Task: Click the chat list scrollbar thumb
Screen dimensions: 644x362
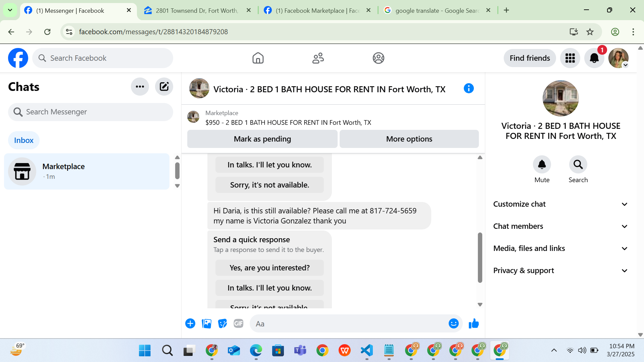Action: coord(178,171)
